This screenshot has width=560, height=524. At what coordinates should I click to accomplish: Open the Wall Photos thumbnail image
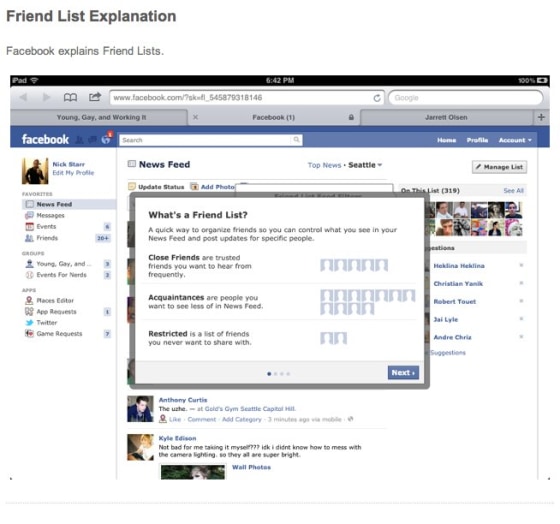(x=193, y=471)
